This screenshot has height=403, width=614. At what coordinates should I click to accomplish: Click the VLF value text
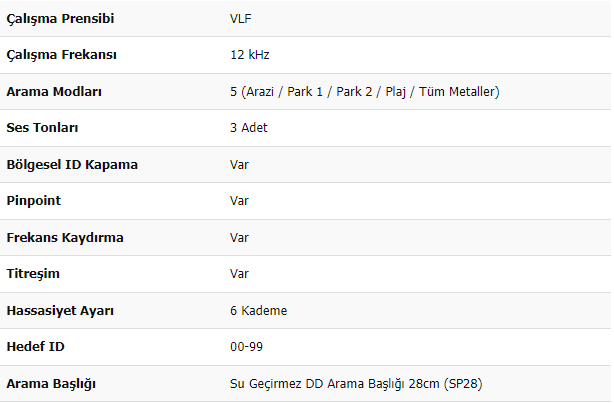tap(241, 18)
